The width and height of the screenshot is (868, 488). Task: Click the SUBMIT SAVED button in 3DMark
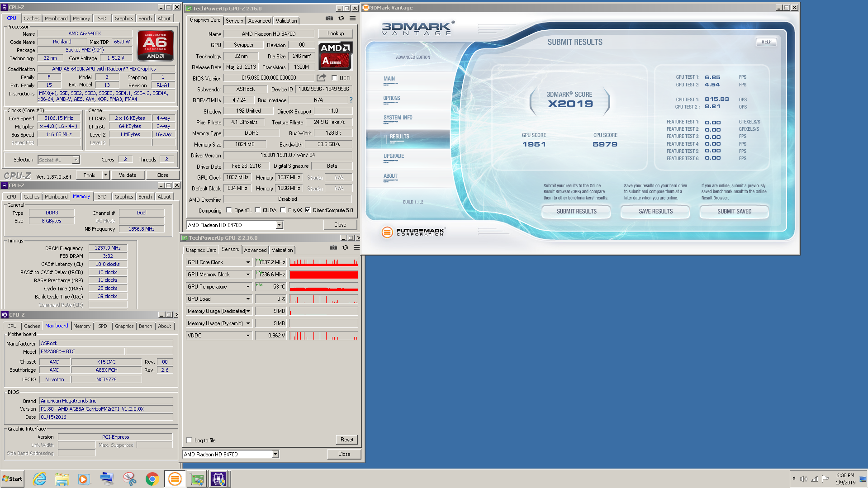tap(734, 211)
